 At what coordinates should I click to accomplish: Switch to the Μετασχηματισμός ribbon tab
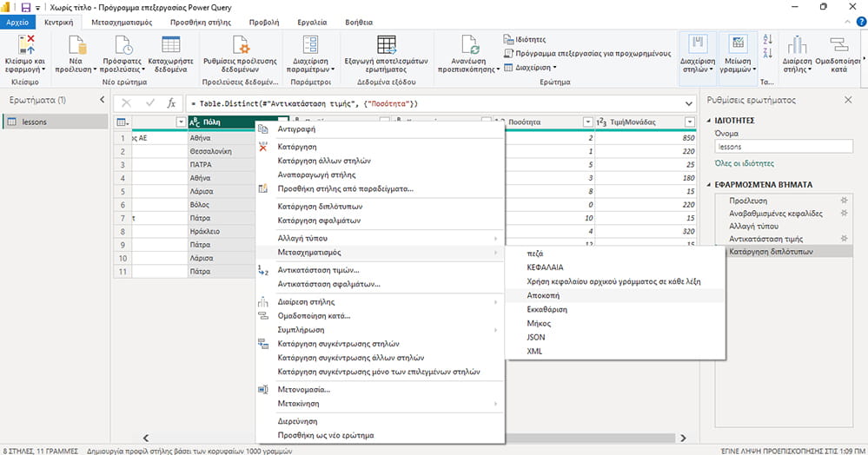(x=122, y=22)
